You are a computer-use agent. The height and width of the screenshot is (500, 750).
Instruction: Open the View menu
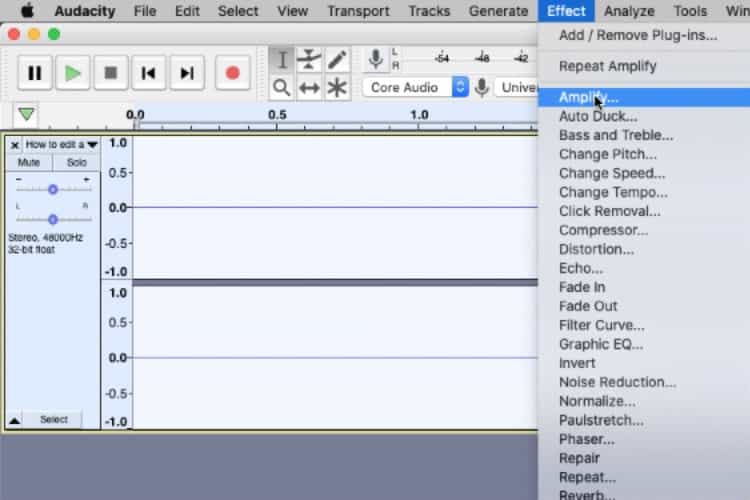[x=293, y=11]
